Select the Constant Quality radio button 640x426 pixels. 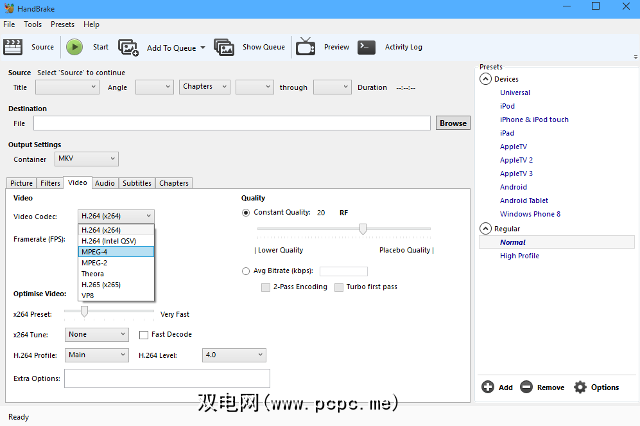(x=246, y=212)
